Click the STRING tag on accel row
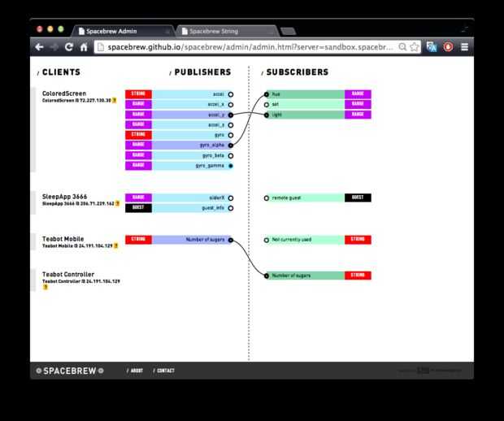The width and height of the screenshot is (504, 421). 138,93
